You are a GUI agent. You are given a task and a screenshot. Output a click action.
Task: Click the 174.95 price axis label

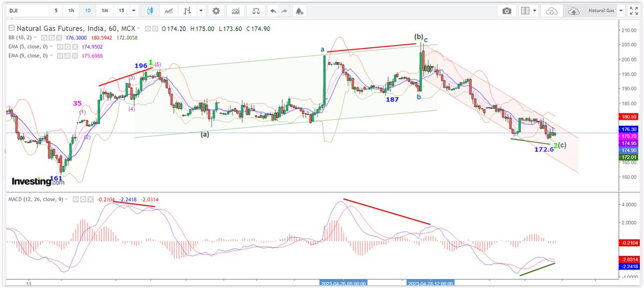[628, 144]
